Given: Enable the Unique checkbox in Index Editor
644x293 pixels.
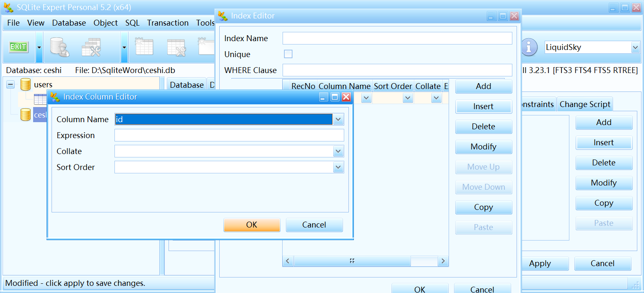Looking at the screenshot, I should pyautogui.click(x=288, y=54).
